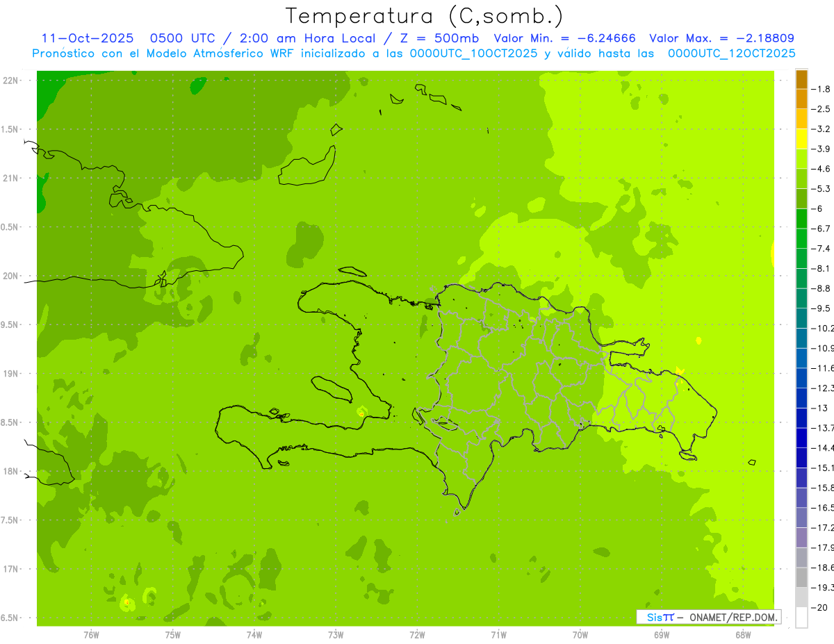The height and width of the screenshot is (644, 834).
Task: Select green segment between -5.3 and -6
Action: (801, 199)
